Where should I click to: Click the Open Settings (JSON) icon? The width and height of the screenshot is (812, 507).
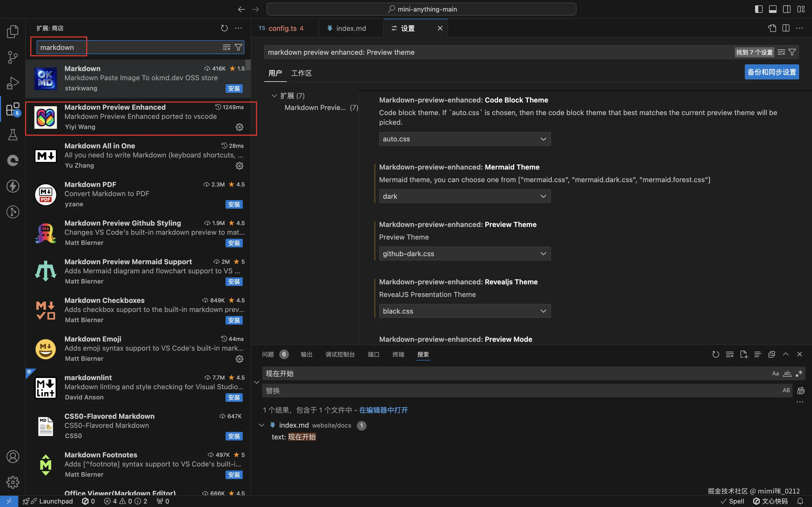click(x=772, y=28)
